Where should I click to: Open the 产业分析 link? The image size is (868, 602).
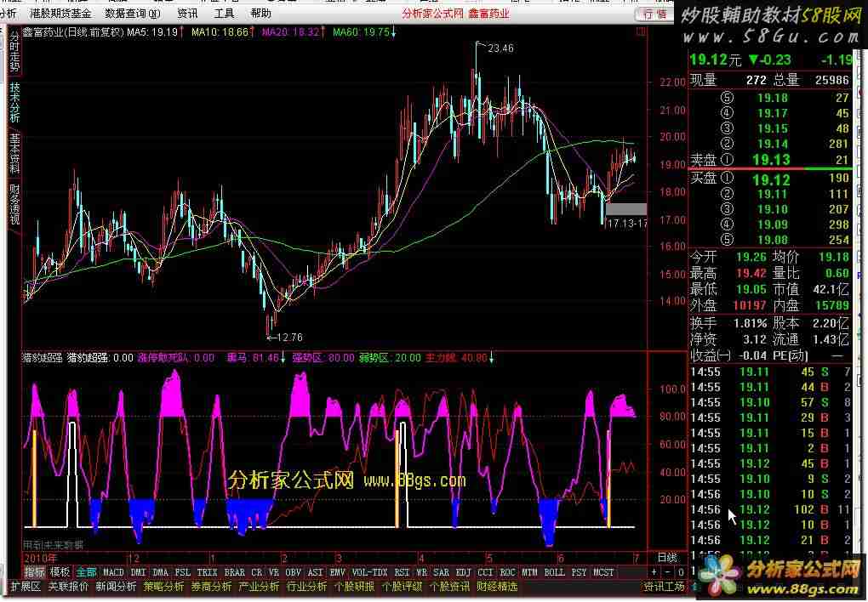[x=259, y=587]
